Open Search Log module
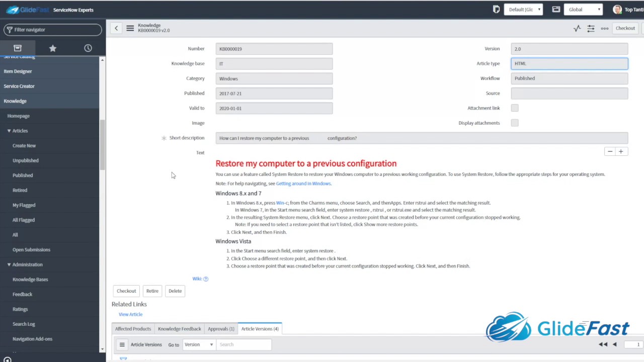Screen dimensions: 644x362 [24, 324]
